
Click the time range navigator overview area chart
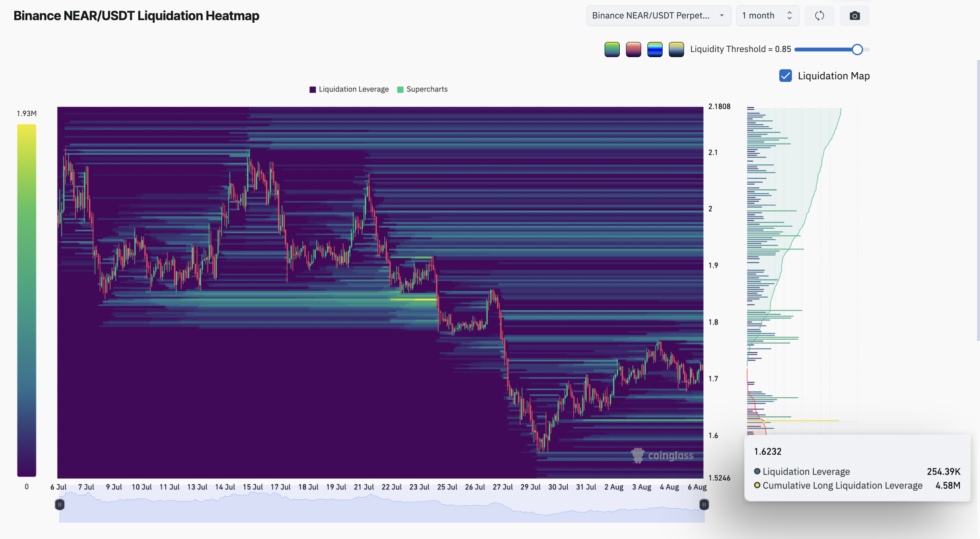pyautogui.click(x=382, y=507)
